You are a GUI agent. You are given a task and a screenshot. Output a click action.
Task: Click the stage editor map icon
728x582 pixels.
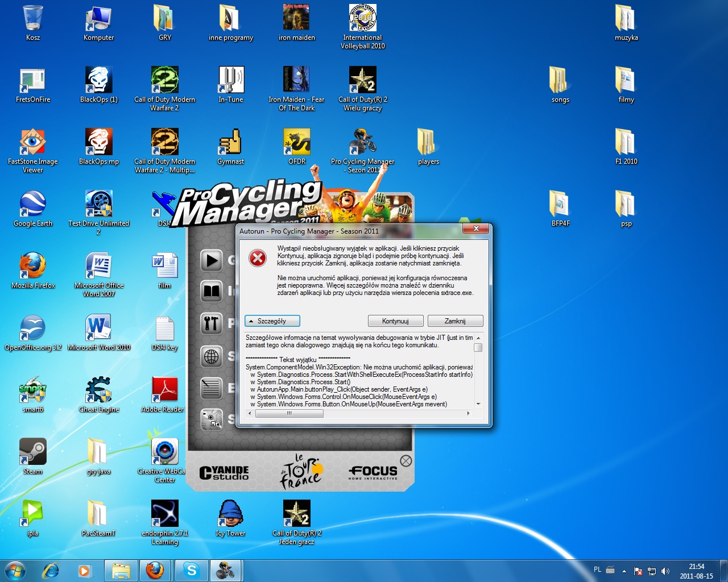coord(211,420)
